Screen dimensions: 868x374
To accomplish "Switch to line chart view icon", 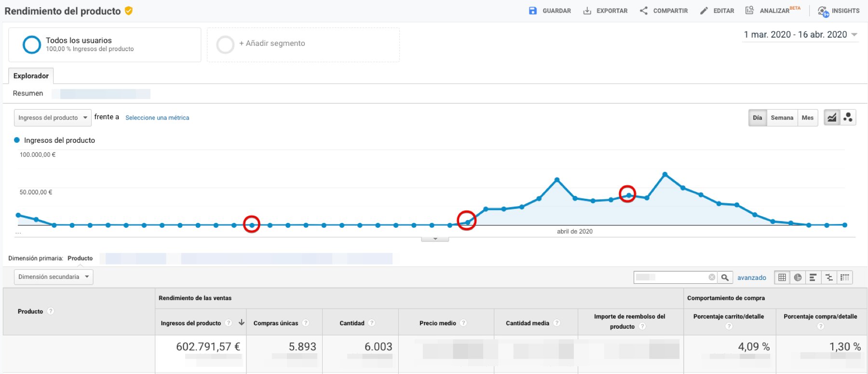I will coord(832,117).
